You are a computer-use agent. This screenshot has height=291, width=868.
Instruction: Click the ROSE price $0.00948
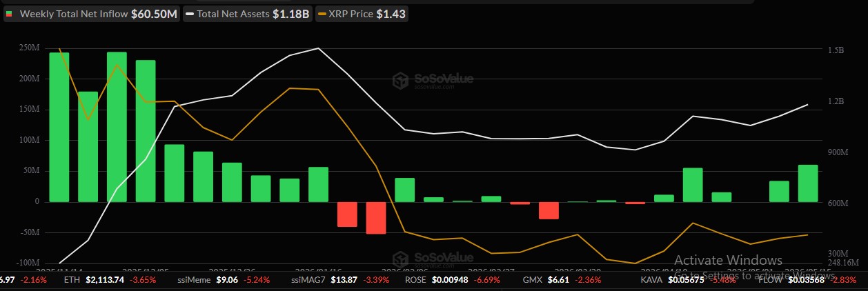[450, 280]
